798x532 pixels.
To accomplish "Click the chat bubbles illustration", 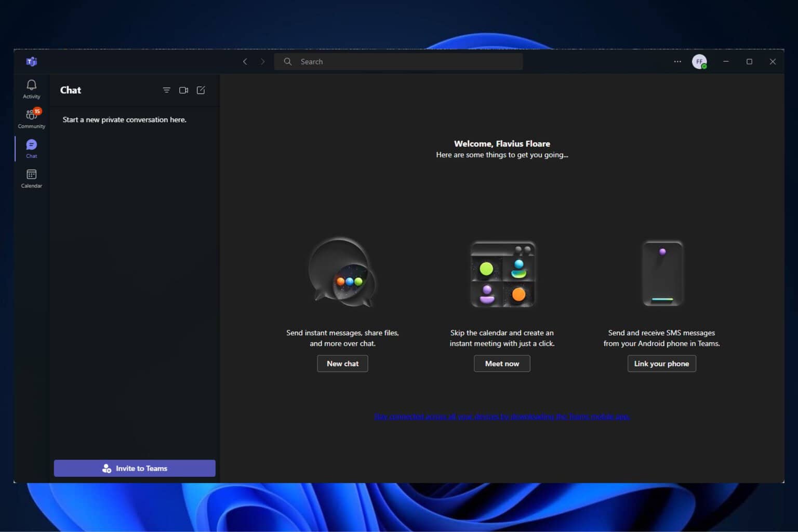I will (x=342, y=272).
